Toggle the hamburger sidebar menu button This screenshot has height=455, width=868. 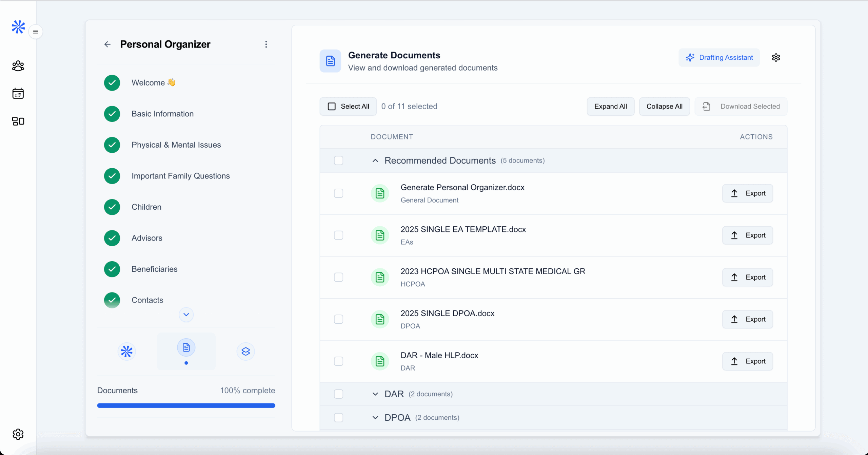(x=36, y=32)
